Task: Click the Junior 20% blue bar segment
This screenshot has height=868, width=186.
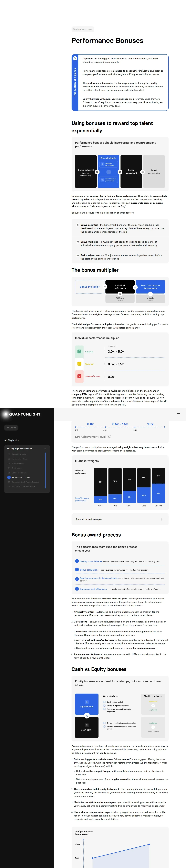Action: (101, 499)
